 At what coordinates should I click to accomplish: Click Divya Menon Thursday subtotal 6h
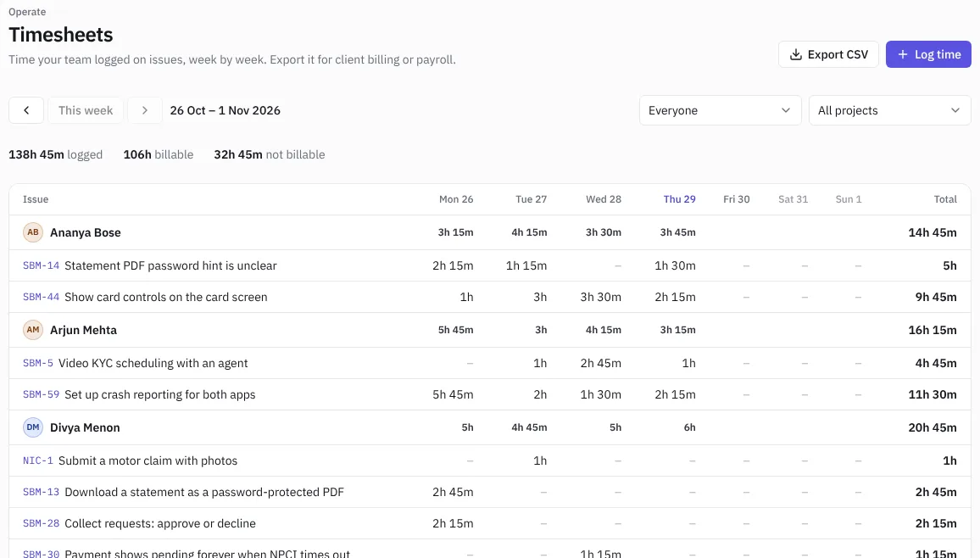point(689,427)
